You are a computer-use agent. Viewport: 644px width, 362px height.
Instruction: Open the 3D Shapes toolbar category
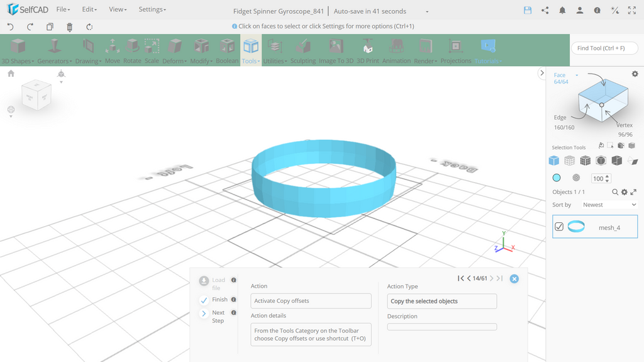click(18, 50)
